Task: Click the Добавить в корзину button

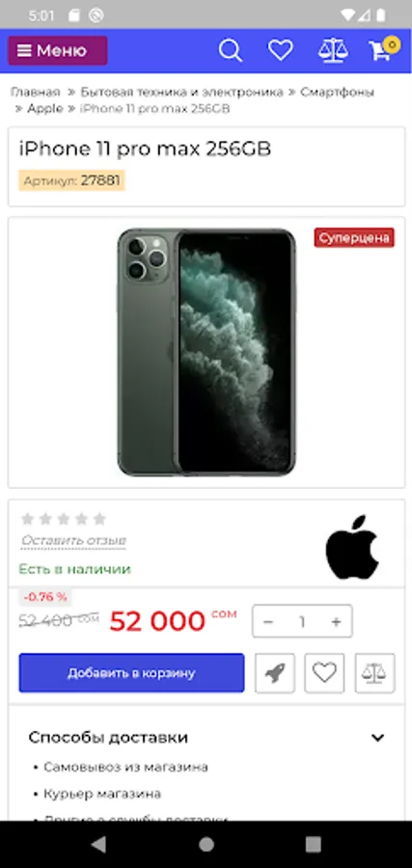Action: pyautogui.click(x=132, y=673)
